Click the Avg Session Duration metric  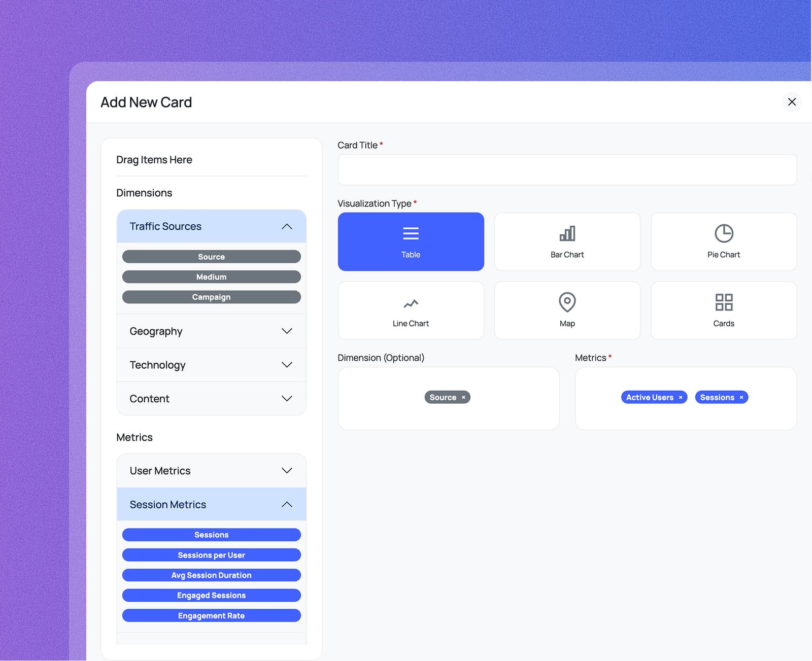(x=211, y=575)
